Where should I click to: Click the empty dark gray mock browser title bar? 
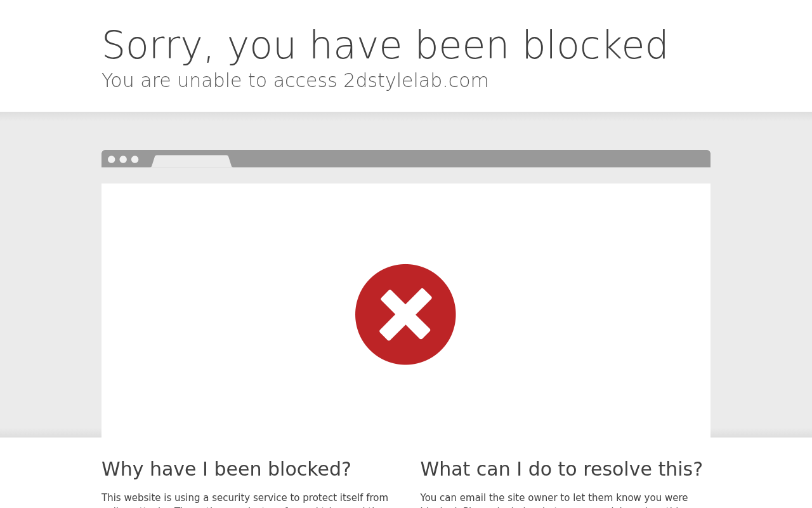tap(469, 159)
